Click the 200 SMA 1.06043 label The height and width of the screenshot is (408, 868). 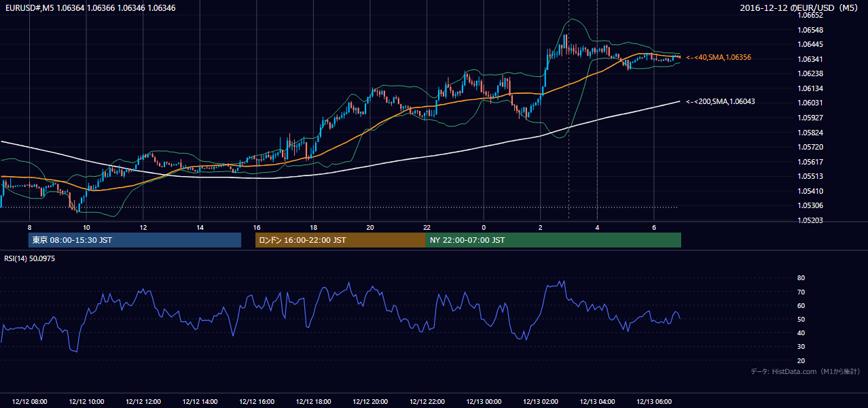721,101
